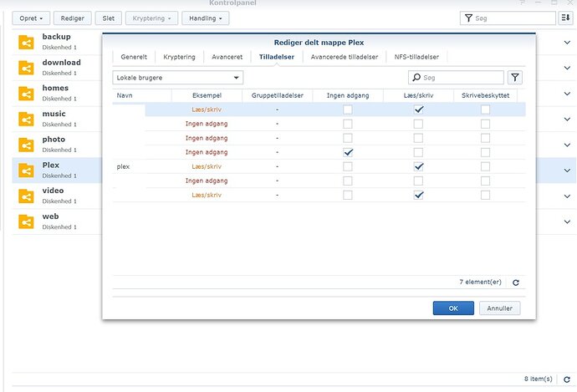The image size is (577, 392).
Task: Select the backup shared folder icon
Action: click(26, 43)
